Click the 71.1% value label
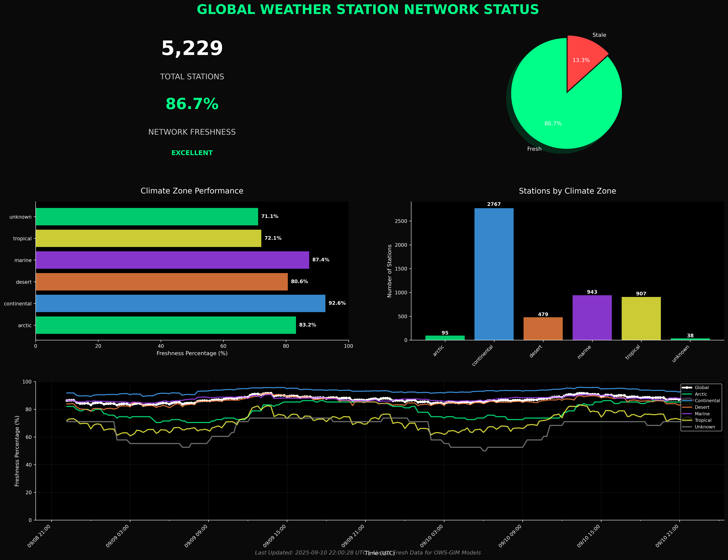Screen dimensions: 728x560 [x=270, y=217]
